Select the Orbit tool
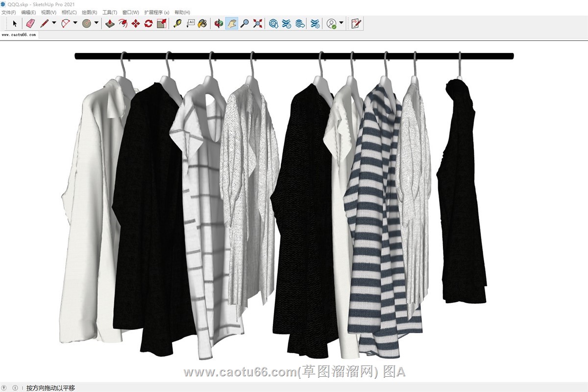This screenshot has height=392, width=588. (219, 23)
